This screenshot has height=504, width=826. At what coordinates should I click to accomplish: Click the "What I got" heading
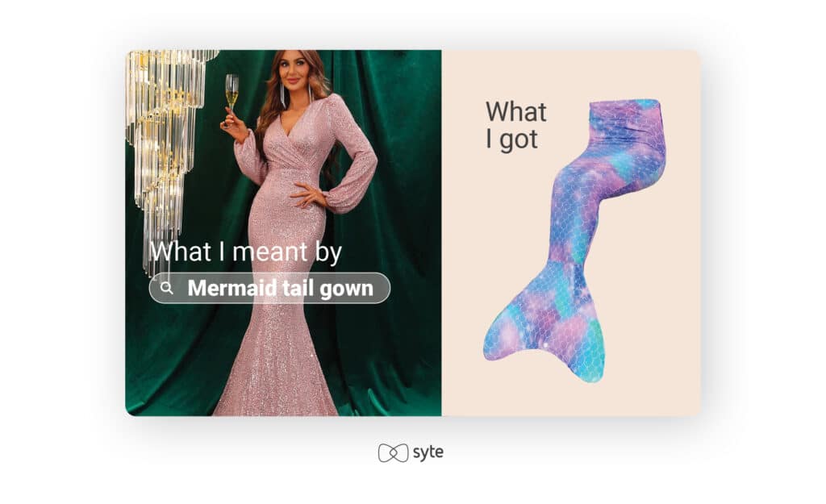[x=515, y=125]
